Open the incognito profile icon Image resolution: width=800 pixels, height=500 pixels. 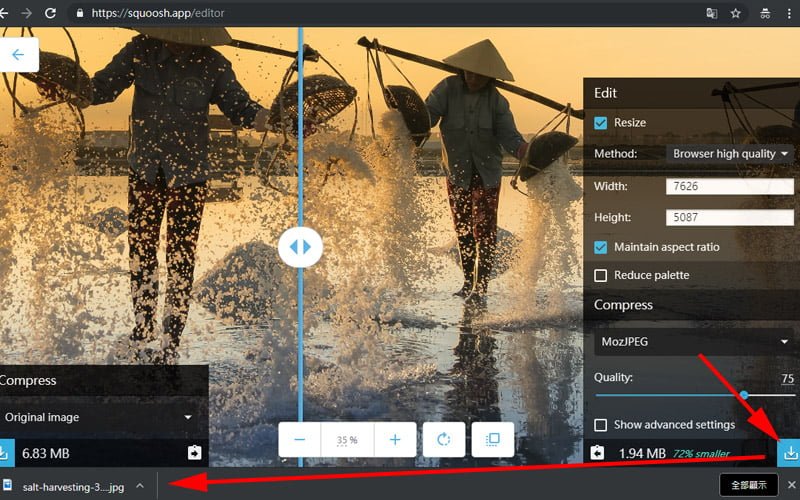click(765, 13)
